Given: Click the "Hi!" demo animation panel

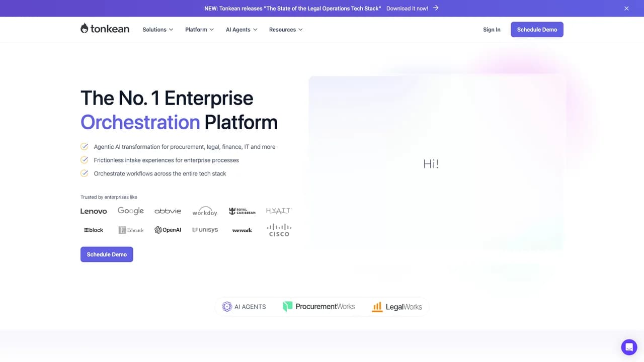Looking at the screenshot, I should click(437, 163).
